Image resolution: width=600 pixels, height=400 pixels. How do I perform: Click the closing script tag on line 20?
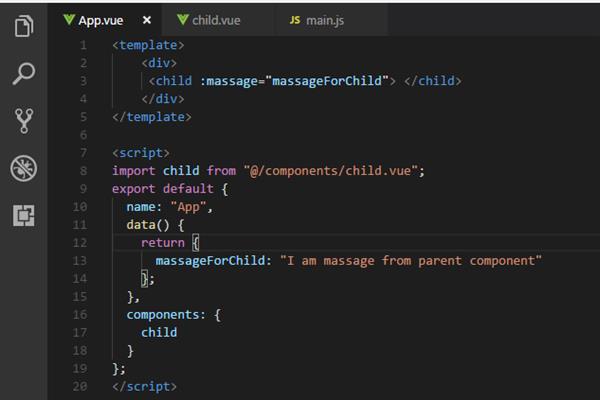click(x=144, y=386)
